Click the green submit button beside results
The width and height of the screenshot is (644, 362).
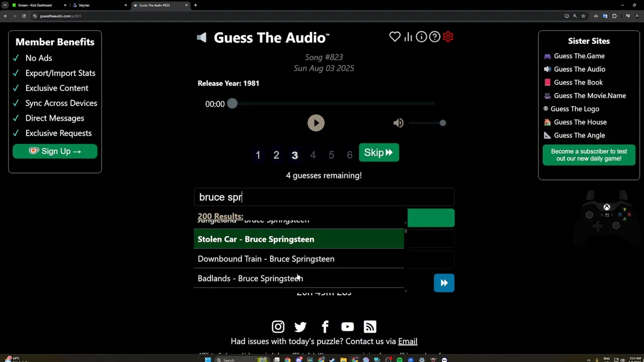click(x=431, y=218)
